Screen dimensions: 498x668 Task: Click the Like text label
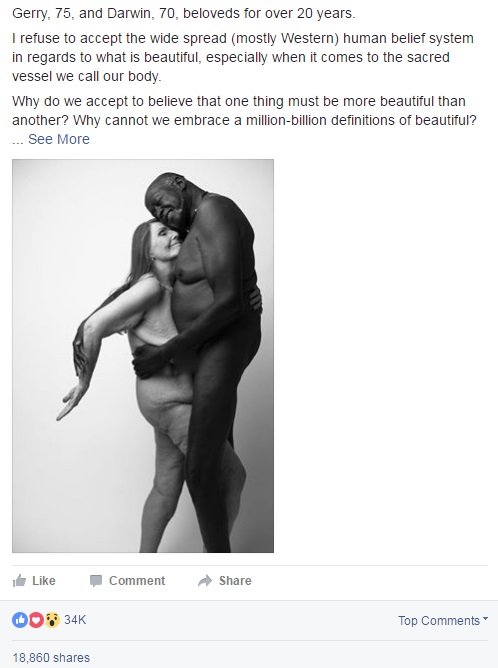pos(44,581)
